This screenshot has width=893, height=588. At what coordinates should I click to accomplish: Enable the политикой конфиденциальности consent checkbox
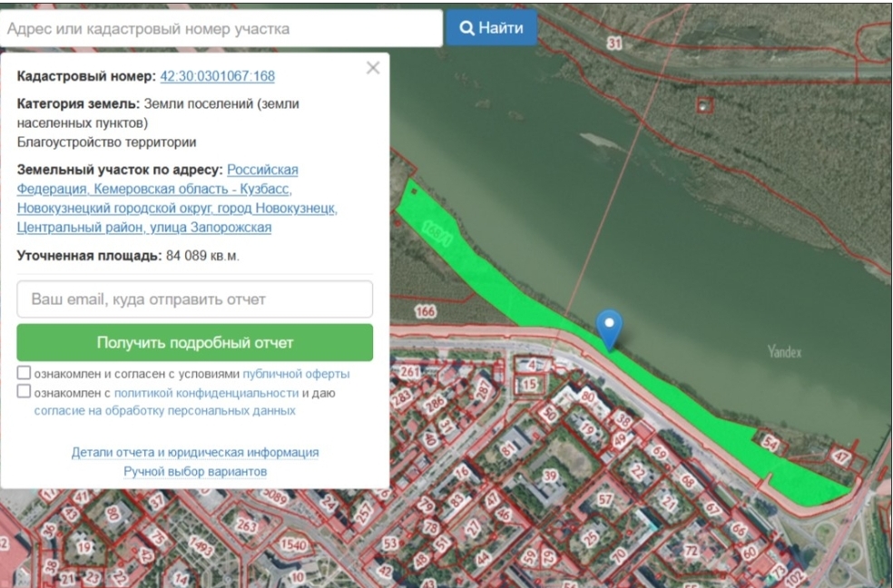[x=25, y=393]
